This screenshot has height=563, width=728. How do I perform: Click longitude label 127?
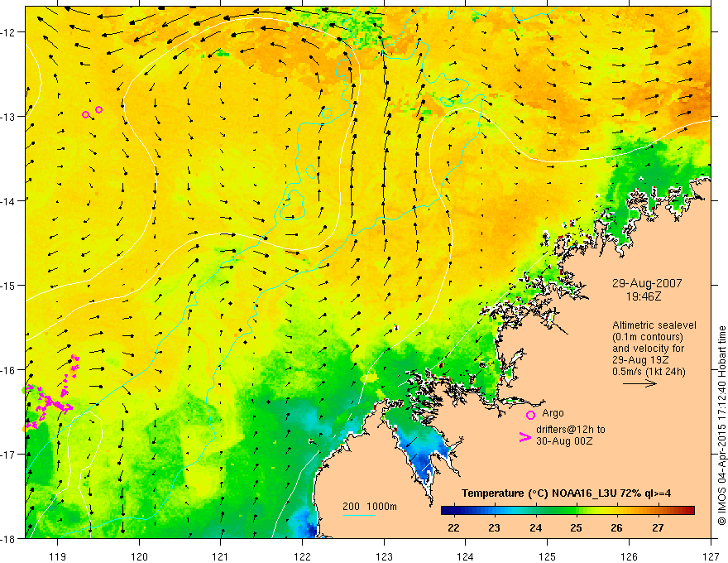pos(711,556)
